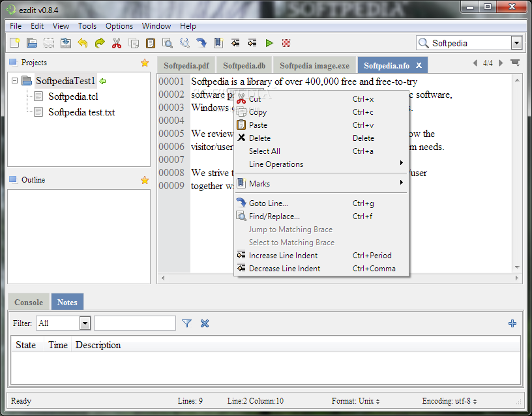Screen dimensions: 532x416
Task: Choose Decrease Line Indent menu entry
Action: coord(321,269)
